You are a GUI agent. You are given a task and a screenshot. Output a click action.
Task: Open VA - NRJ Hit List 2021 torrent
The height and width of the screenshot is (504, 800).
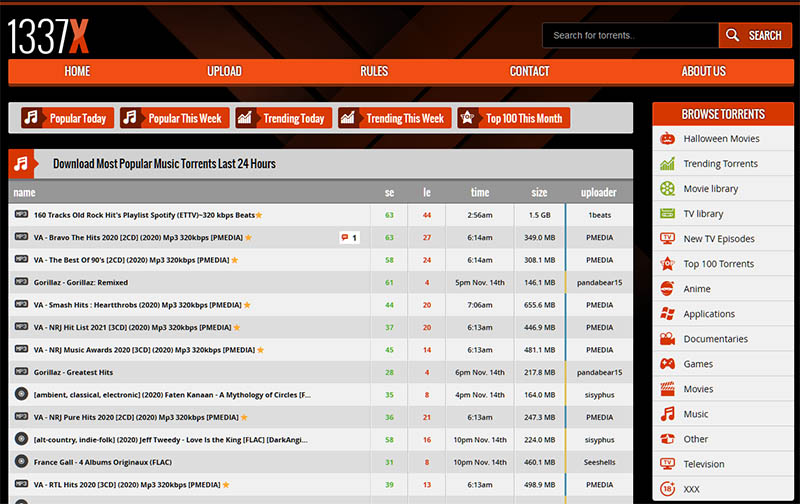(132, 327)
